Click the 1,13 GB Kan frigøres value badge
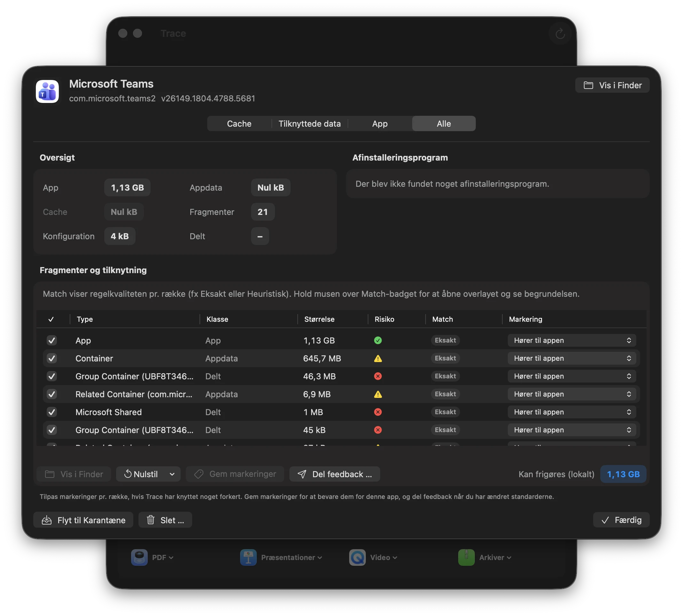683x616 pixels. click(x=623, y=474)
